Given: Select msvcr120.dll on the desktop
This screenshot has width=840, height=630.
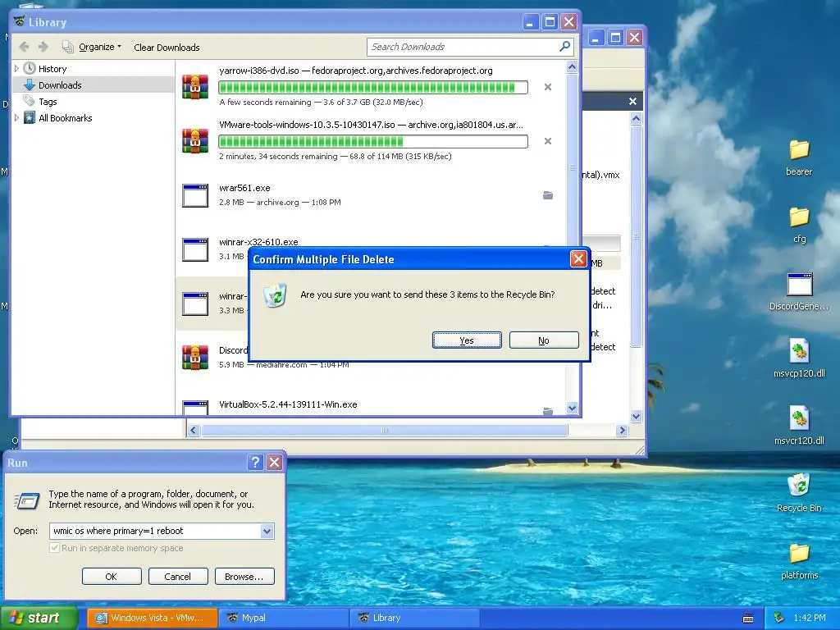Looking at the screenshot, I should 799,427.
